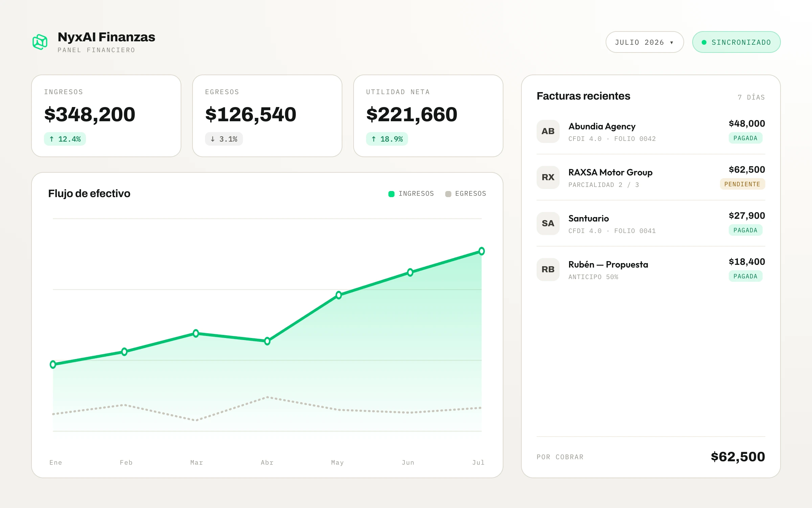Click the 18.9% up-arrow badge under Utilidad Neta
This screenshot has height=508, width=812.
point(387,139)
